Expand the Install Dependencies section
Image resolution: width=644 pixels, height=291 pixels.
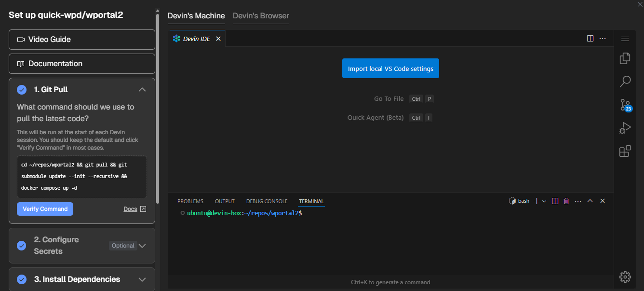pyautogui.click(x=142, y=279)
